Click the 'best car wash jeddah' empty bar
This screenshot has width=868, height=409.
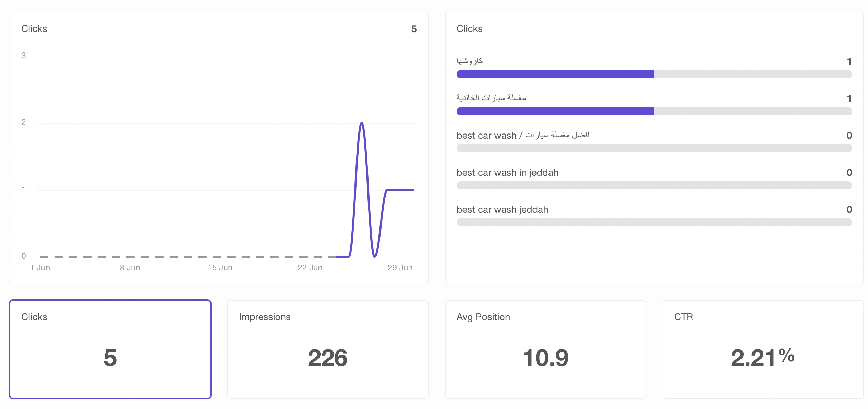pyautogui.click(x=654, y=222)
